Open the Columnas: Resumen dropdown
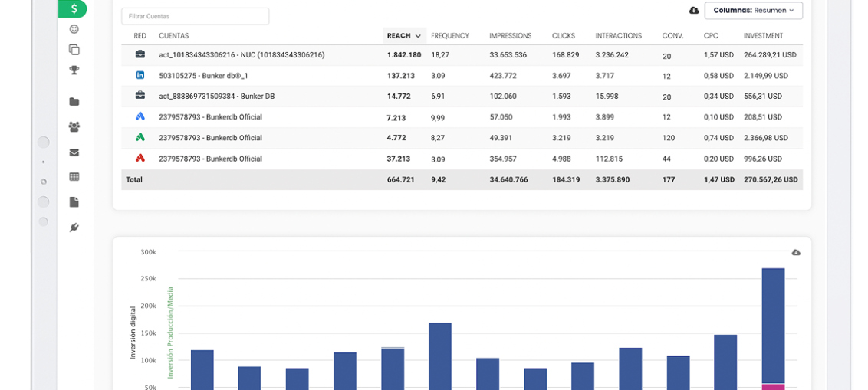Image resolution: width=868 pixels, height=390 pixels. pyautogui.click(x=754, y=11)
